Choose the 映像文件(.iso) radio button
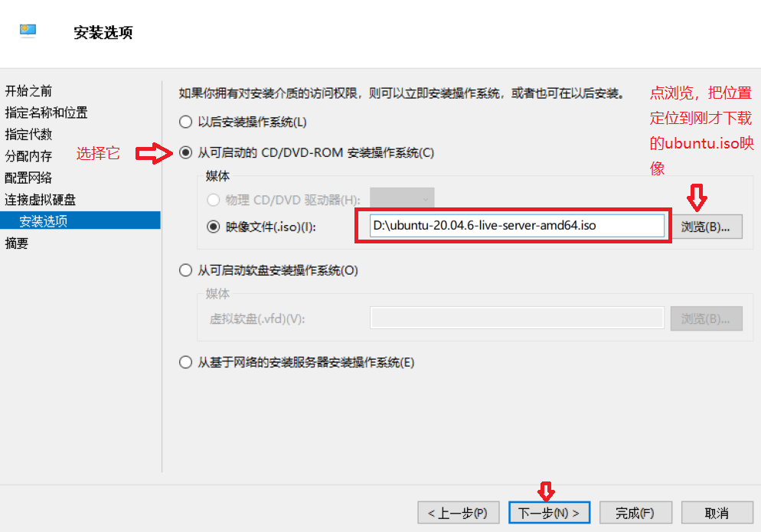 pos(213,227)
